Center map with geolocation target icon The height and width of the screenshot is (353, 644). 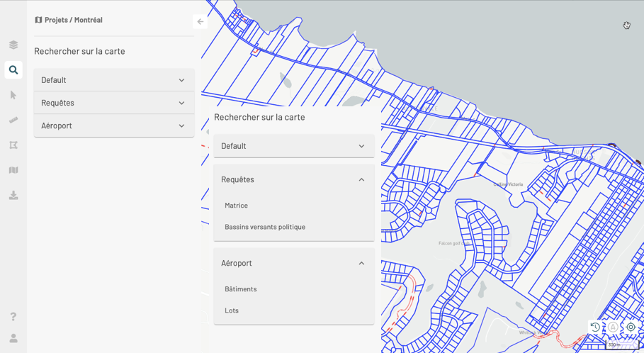pyautogui.click(x=631, y=327)
